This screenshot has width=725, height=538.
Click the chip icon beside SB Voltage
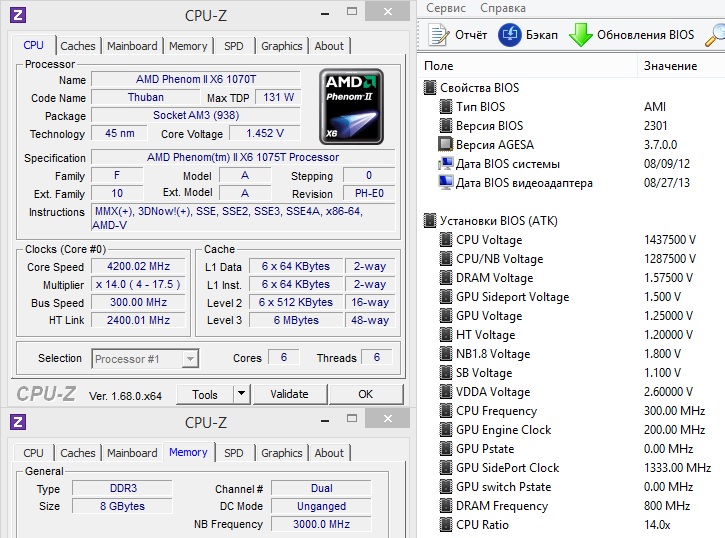pyautogui.click(x=445, y=373)
